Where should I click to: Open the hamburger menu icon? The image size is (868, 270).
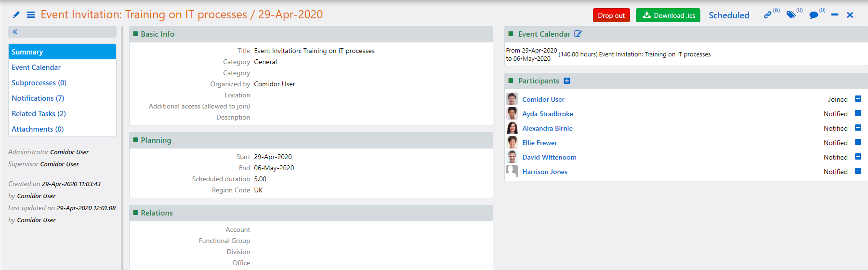[x=31, y=15]
